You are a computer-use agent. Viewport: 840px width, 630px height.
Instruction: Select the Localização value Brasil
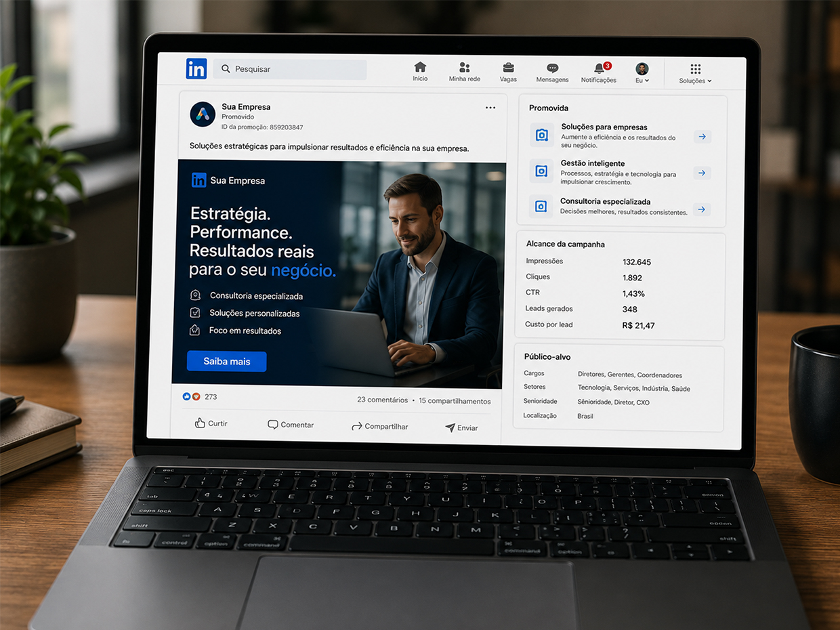585,416
